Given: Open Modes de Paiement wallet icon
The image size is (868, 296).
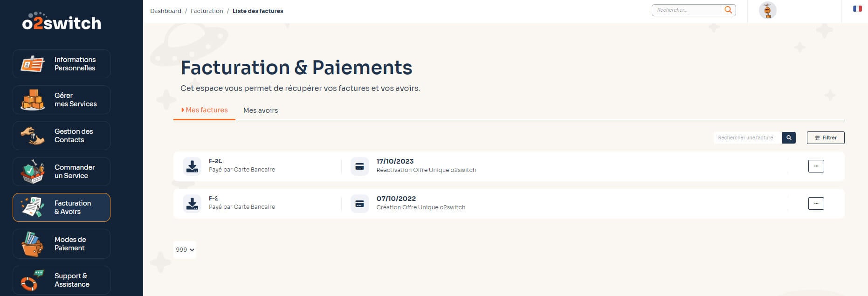Looking at the screenshot, I should pos(33,244).
